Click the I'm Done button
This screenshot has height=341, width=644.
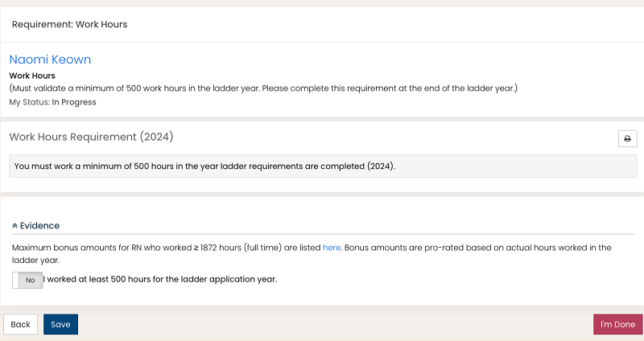coord(617,324)
